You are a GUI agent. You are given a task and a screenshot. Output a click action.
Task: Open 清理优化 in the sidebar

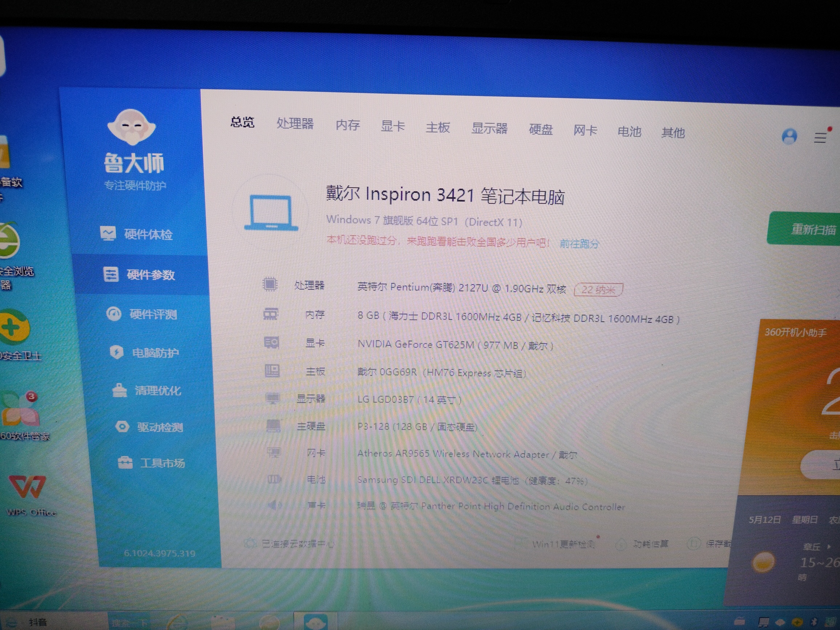click(147, 390)
